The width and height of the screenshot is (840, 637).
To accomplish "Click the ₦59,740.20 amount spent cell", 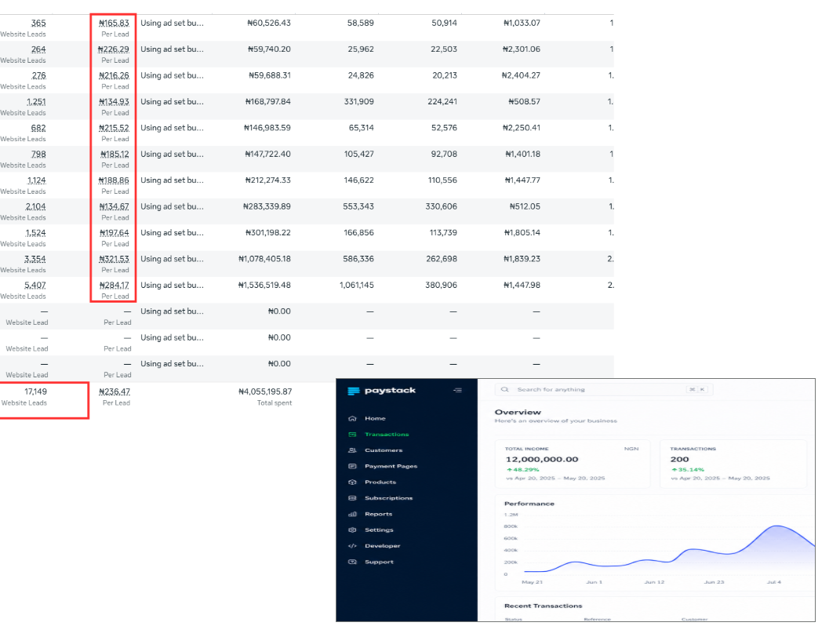I will click(x=270, y=49).
